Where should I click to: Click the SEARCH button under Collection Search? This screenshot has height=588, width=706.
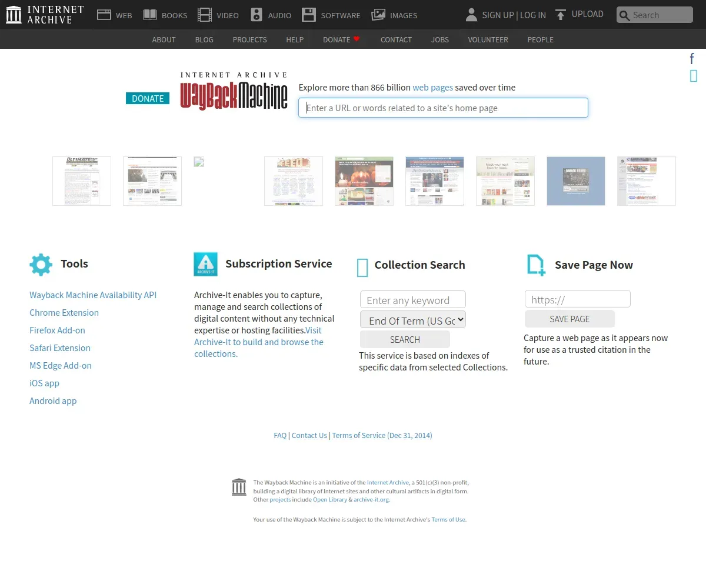coord(405,339)
